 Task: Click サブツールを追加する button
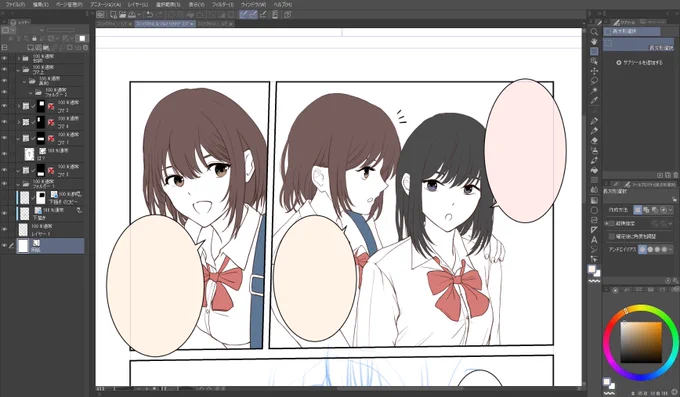tap(640, 62)
